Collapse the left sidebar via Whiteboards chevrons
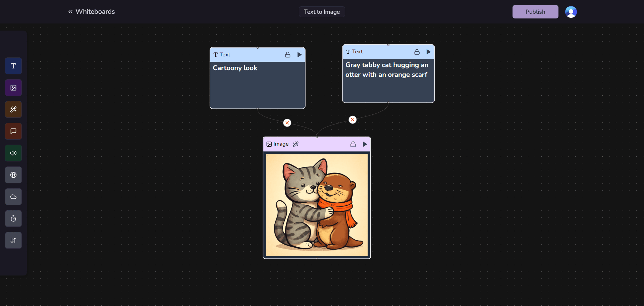The height and width of the screenshot is (306, 644). pos(70,11)
